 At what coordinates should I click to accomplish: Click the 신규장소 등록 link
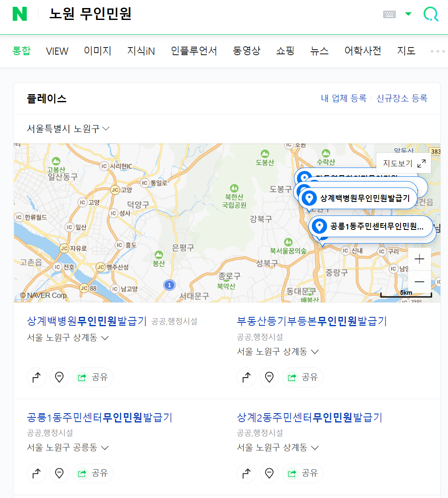[402, 98]
